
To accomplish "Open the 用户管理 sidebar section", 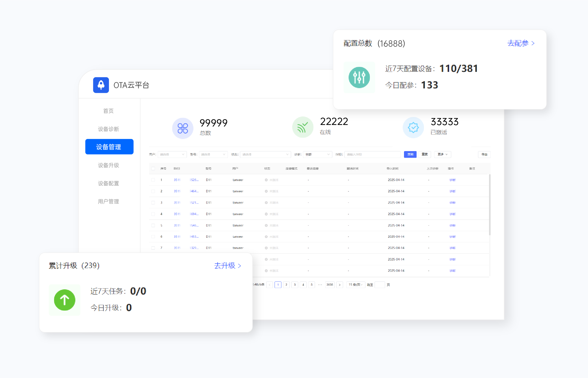I will 108,201.
